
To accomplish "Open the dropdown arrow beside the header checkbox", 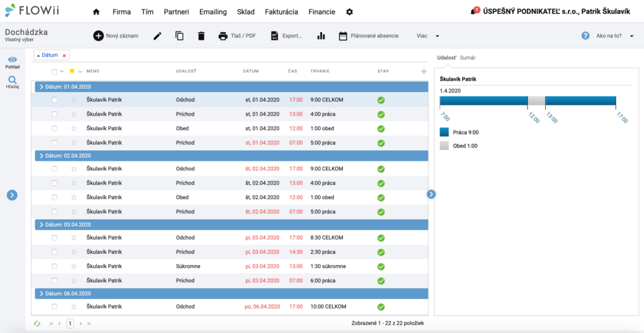I will (x=62, y=72).
